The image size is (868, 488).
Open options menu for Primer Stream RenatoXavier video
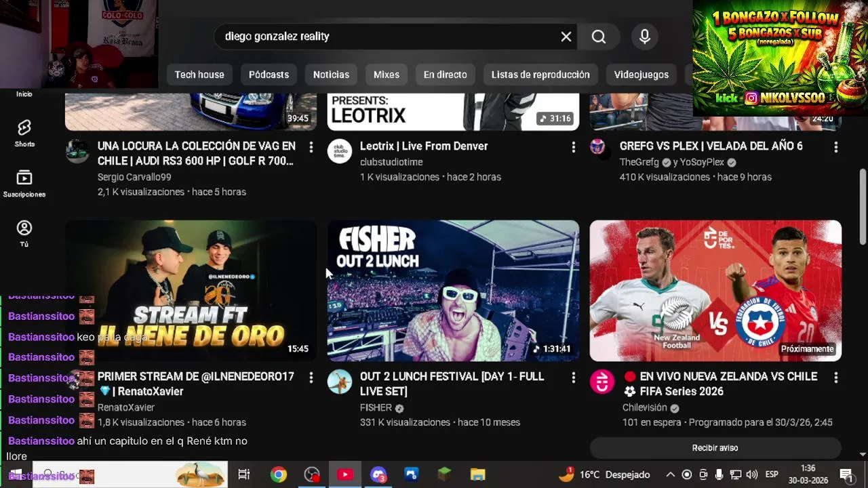pos(311,378)
